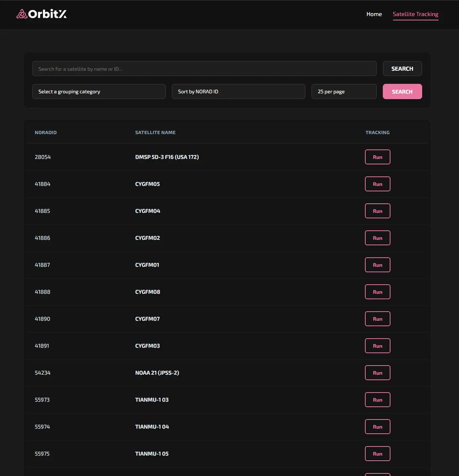The image size is (459, 476).
Task: Select NORAD ID 55974
Action: 42,427
